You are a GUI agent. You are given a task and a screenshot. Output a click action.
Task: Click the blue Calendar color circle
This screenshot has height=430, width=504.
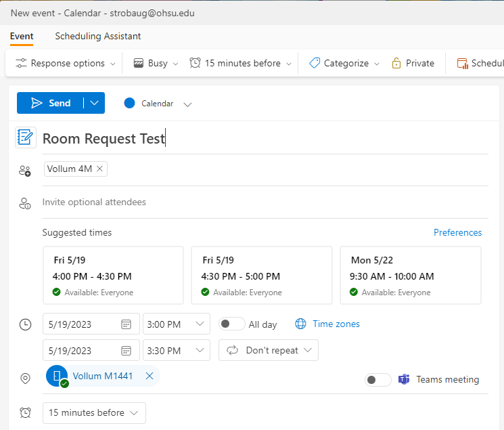pos(129,103)
